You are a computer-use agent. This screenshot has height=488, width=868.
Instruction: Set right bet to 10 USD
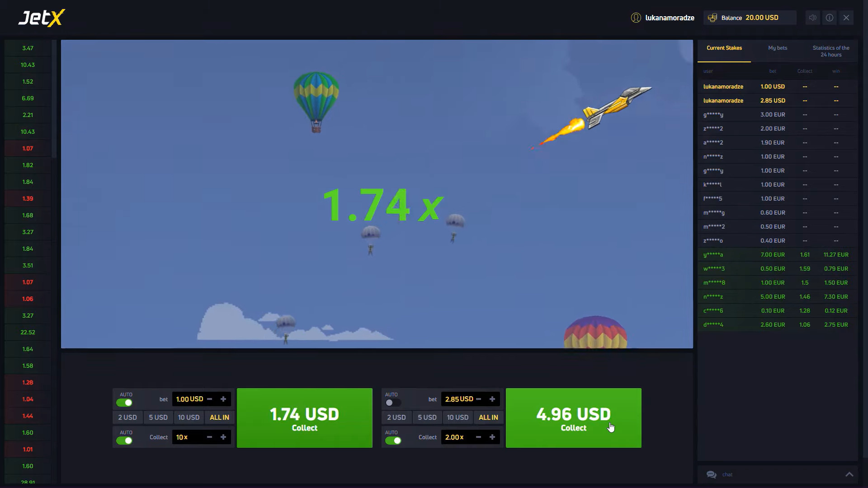[x=458, y=418]
